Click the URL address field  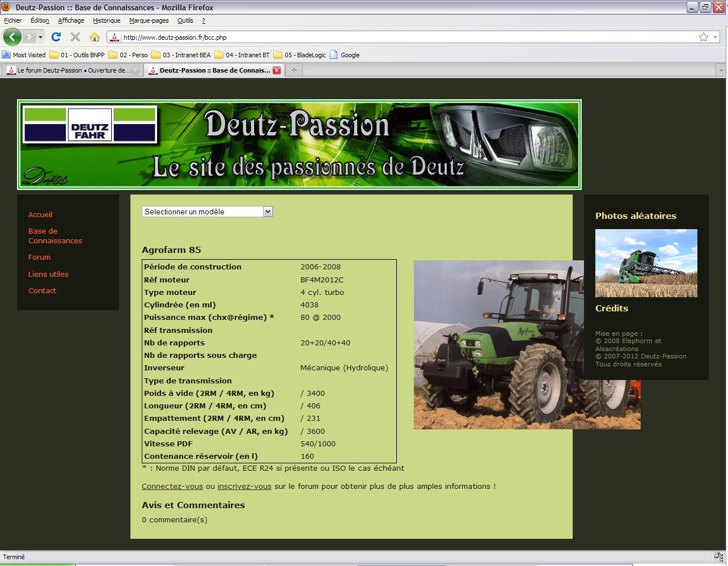[408, 37]
